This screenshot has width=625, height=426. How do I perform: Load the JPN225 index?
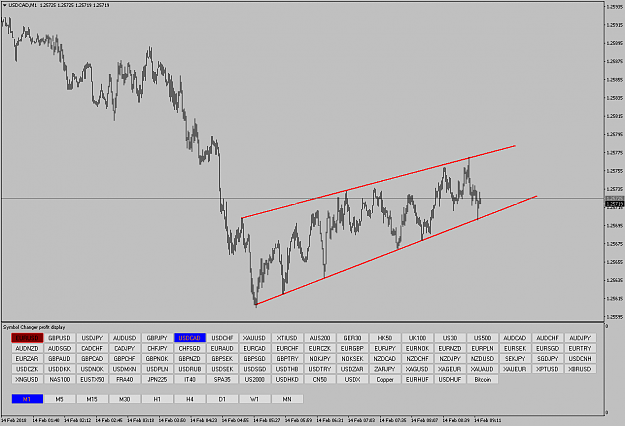click(x=157, y=379)
